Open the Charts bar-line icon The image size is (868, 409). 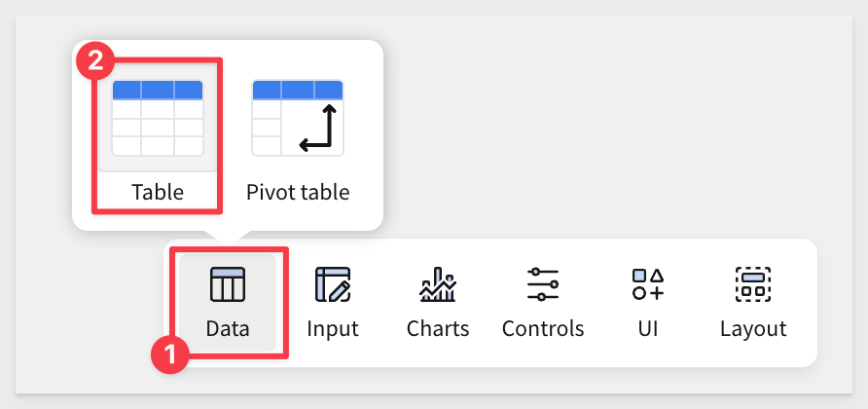point(438,284)
